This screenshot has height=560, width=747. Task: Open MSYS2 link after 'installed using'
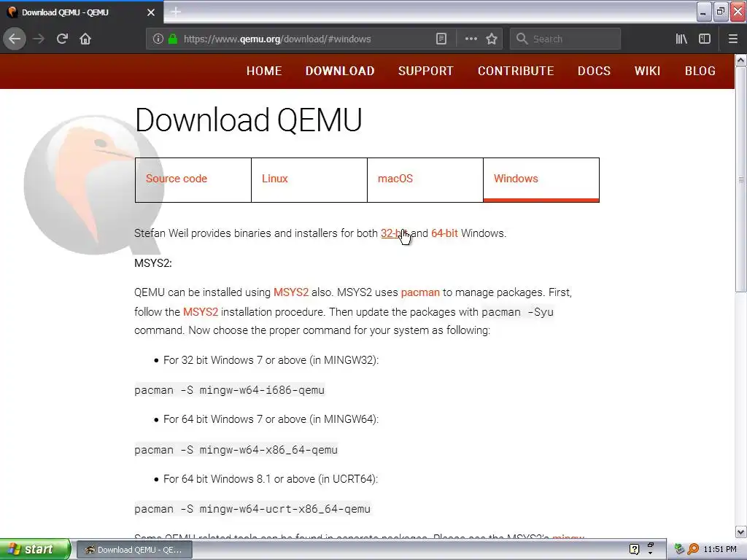click(290, 292)
